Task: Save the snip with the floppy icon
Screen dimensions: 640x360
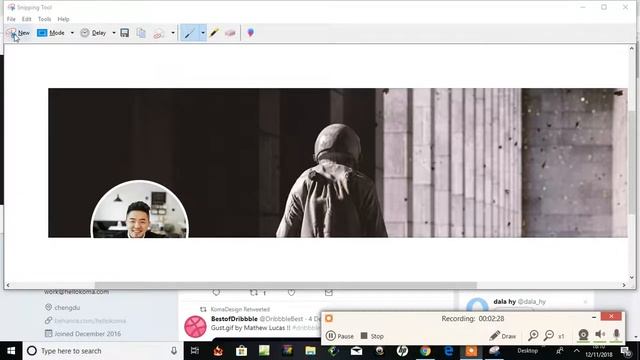Action: click(125, 33)
